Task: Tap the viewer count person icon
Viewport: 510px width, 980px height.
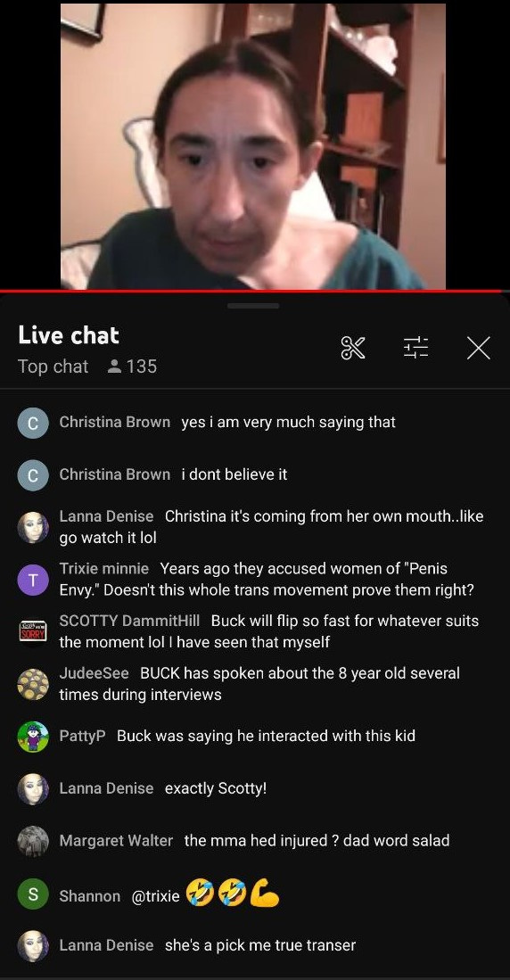Action: coord(114,366)
